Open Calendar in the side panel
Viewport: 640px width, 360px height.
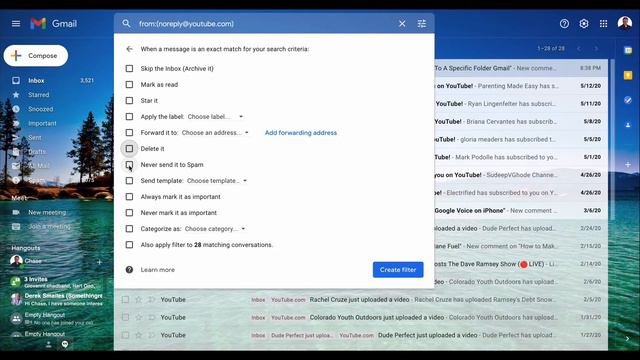tap(628, 50)
